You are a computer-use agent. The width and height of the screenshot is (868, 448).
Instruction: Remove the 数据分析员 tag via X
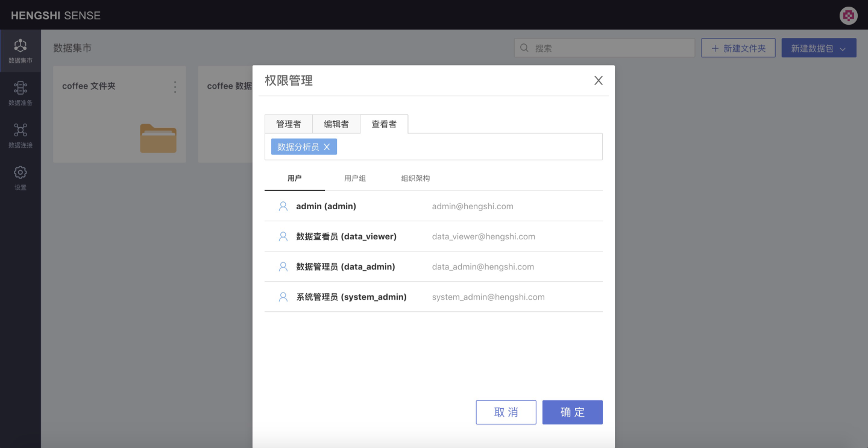[327, 147]
